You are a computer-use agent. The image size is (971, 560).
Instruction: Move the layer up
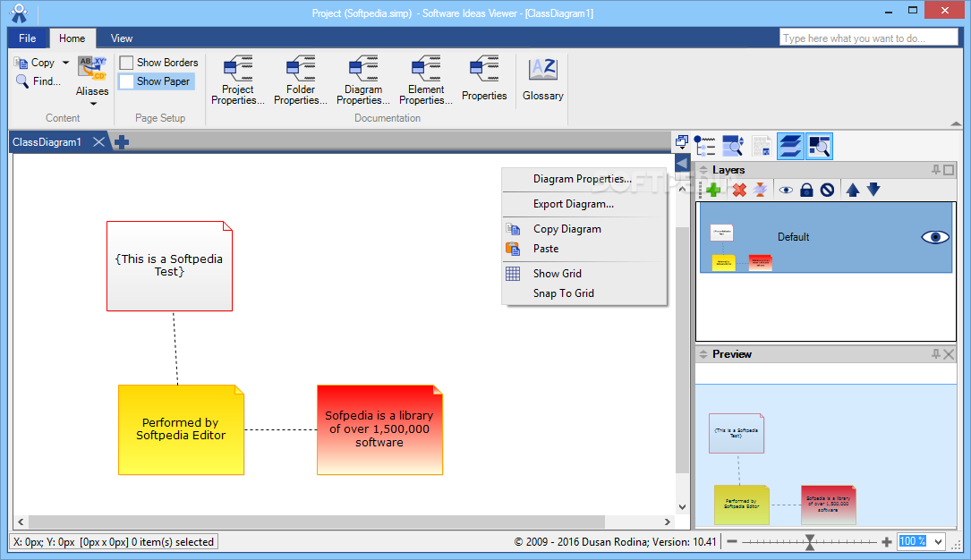853,190
